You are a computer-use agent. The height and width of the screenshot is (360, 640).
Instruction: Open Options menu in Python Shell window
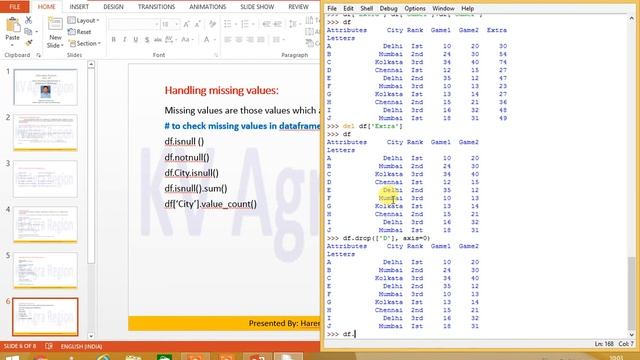tap(415, 8)
